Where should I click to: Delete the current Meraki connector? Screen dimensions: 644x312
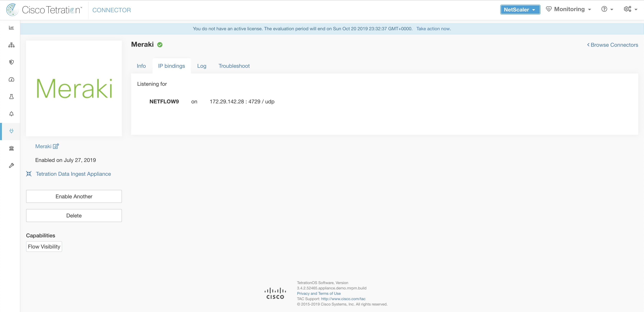(74, 215)
